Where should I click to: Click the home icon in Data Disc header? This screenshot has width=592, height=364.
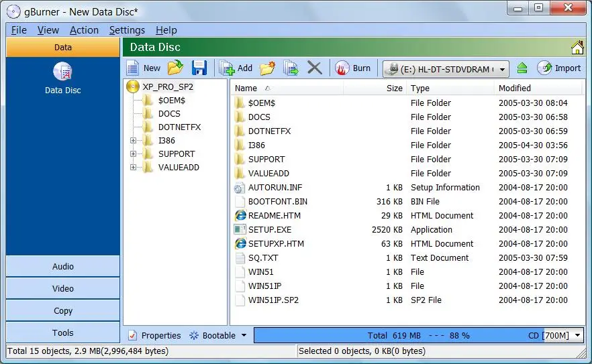(577, 48)
